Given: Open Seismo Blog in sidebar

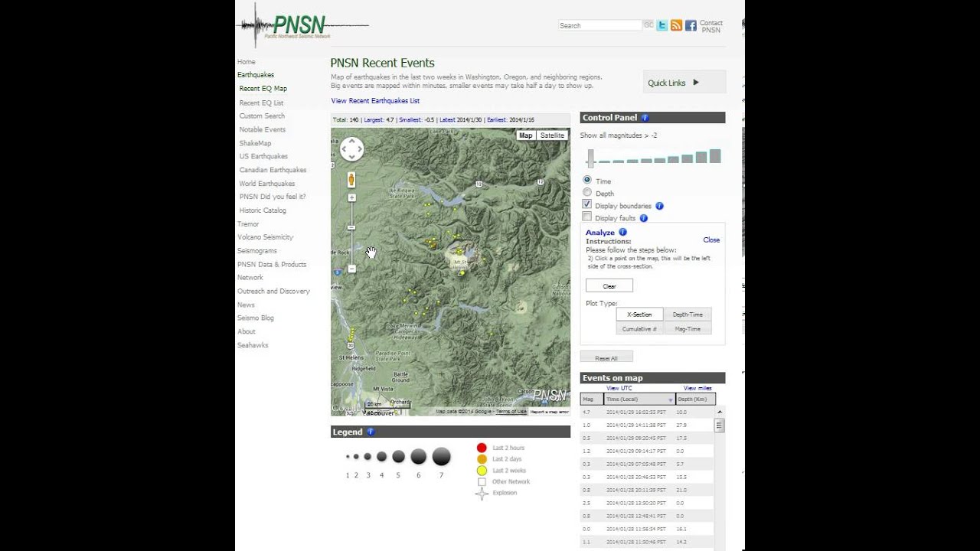Looking at the screenshot, I should pos(256,318).
